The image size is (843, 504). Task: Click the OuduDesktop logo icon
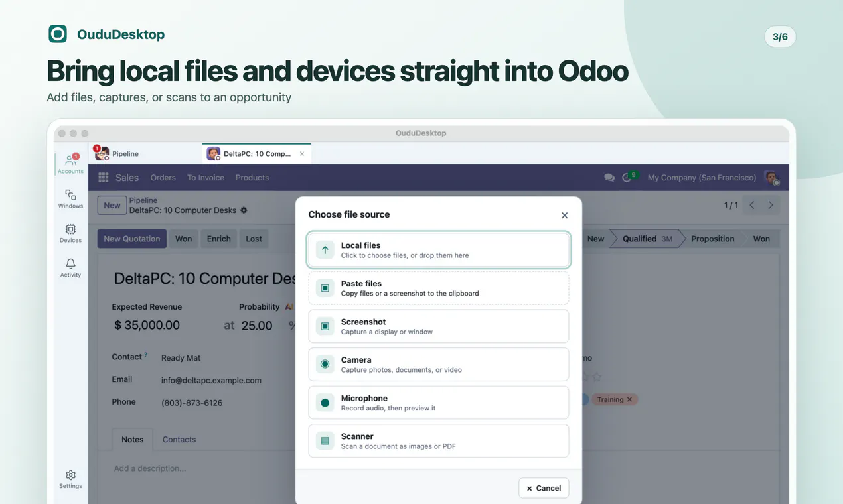[58, 34]
